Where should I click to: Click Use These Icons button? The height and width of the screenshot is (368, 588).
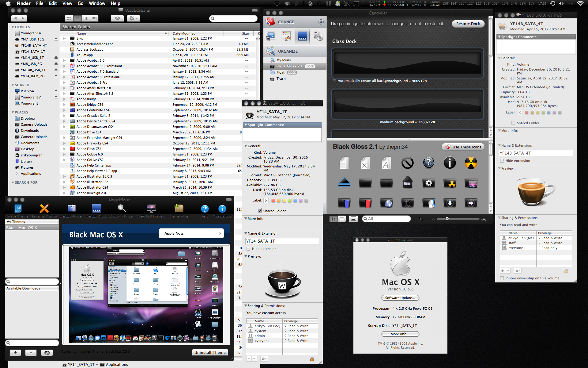(x=463, y=147)
